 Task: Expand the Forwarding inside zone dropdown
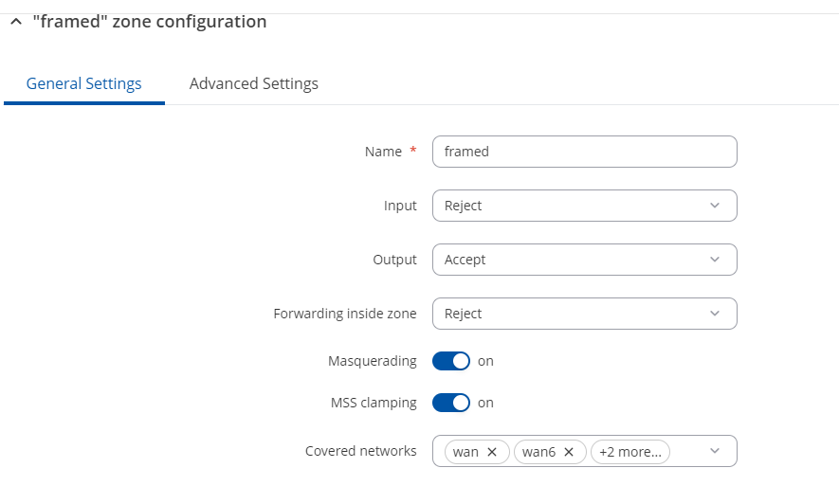(583, 314)
